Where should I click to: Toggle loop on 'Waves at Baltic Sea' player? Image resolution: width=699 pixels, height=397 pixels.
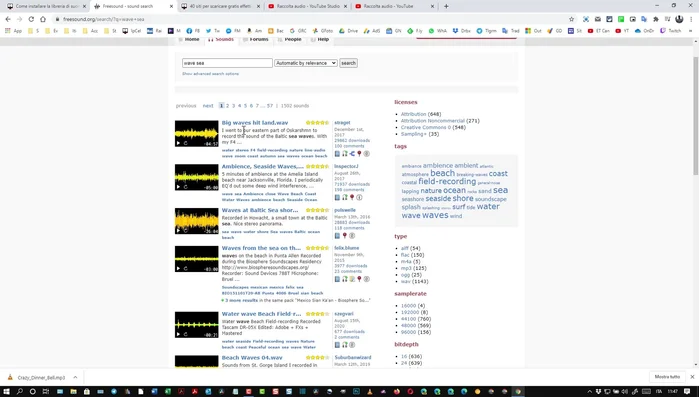tap(185, 230)
